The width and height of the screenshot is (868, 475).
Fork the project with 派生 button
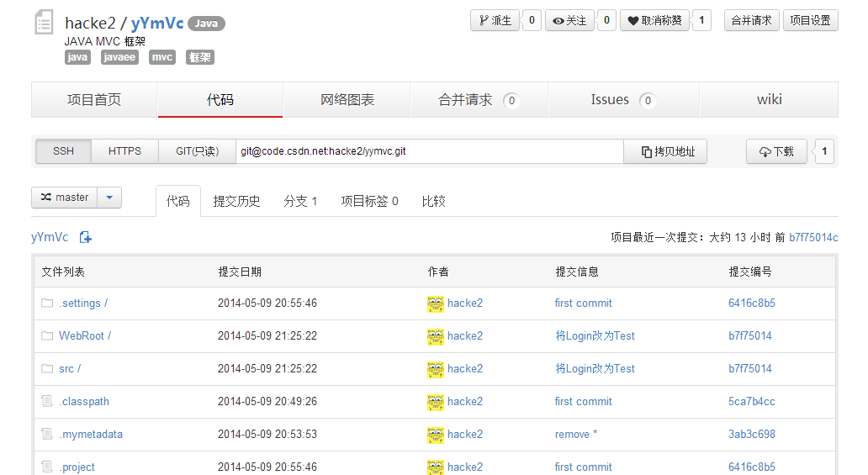tap(495, 20)
